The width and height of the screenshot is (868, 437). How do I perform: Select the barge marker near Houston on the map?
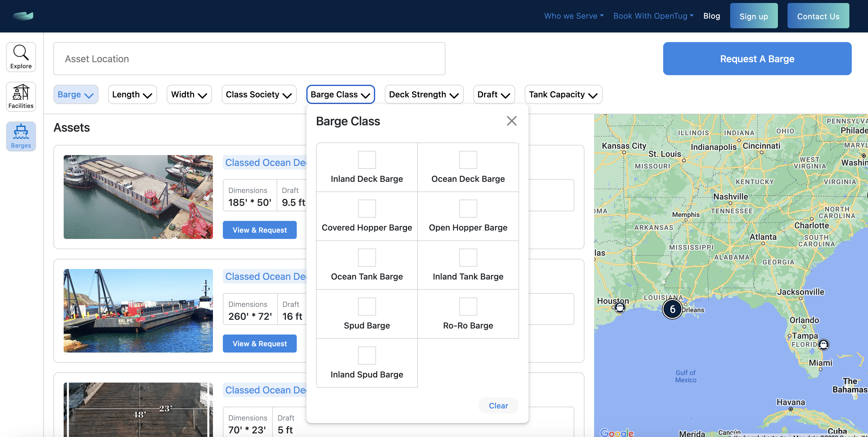[619, 307]
